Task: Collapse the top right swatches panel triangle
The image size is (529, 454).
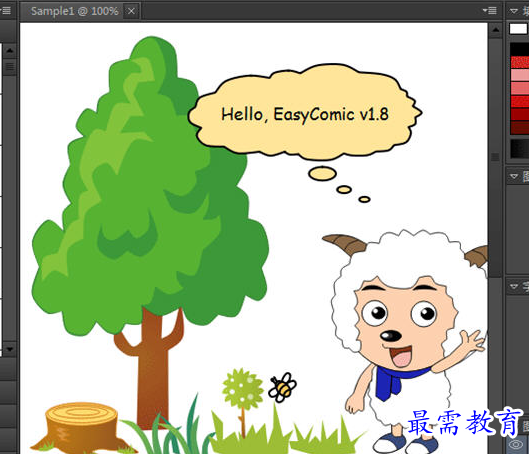Action: coord(513,11)
